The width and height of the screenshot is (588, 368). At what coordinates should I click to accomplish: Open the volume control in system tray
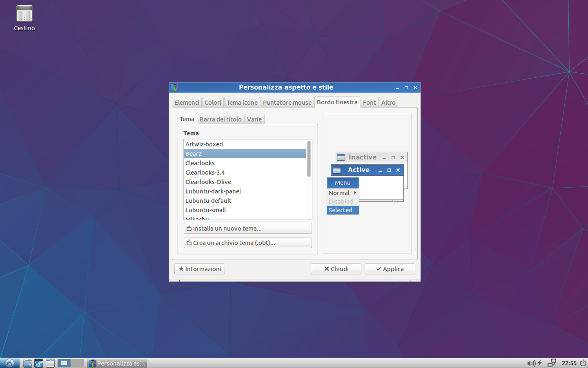coord(530,363)
